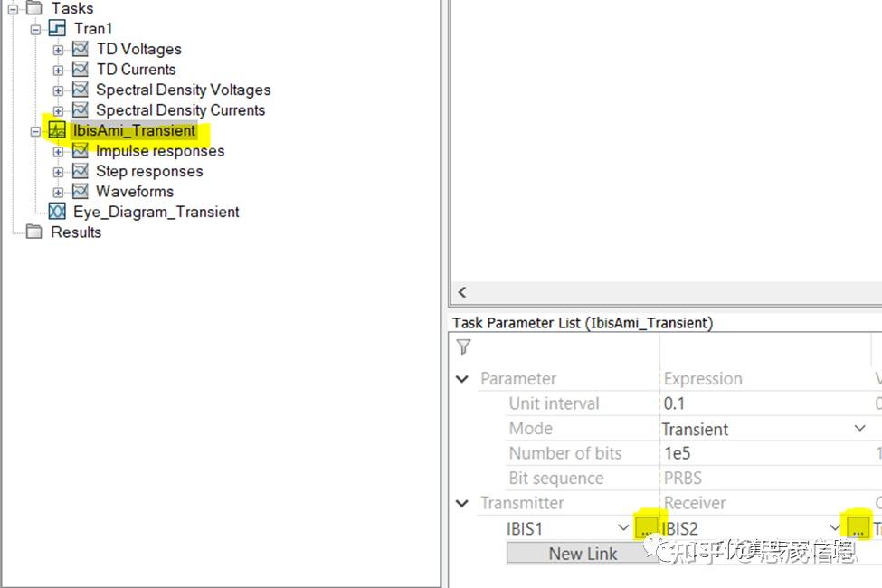Expand the TD Currents node
The image size is (882, 588).
click(x=58, y=71)
